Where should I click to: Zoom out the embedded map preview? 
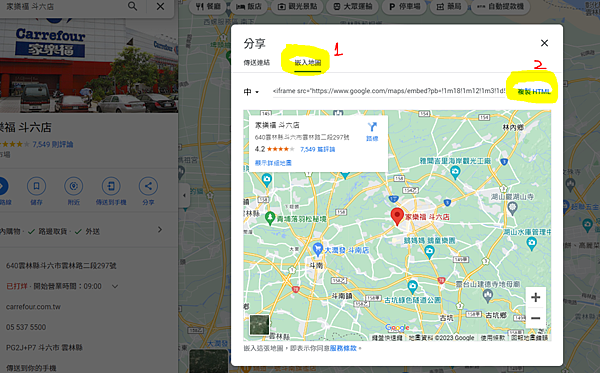[536, 318]
